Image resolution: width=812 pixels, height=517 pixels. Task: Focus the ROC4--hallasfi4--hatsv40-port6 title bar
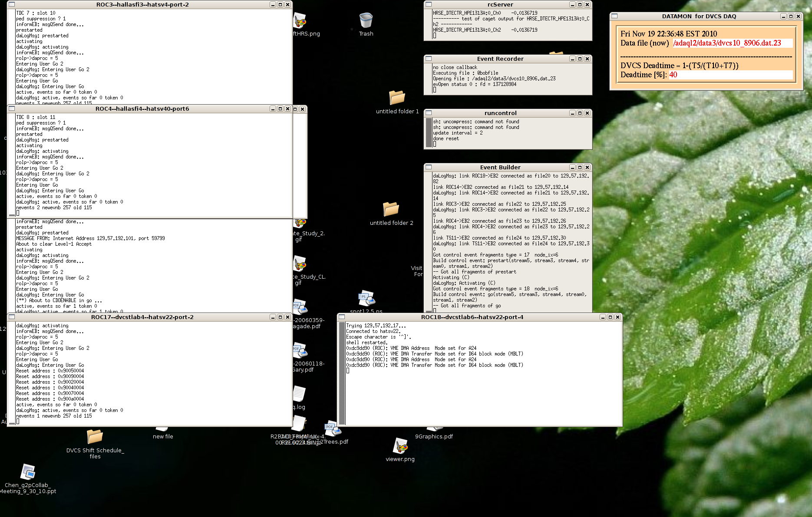pyautogui.click(x=142, y=109)
